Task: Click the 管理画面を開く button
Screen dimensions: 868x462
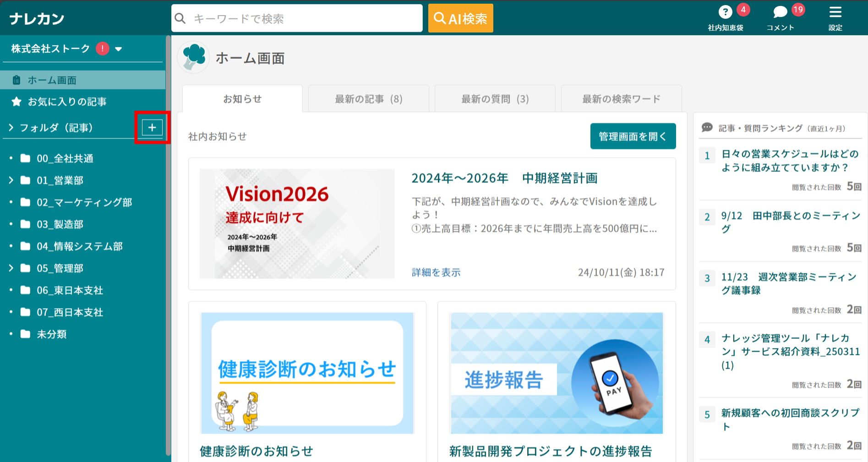Action: click(633, 136)
